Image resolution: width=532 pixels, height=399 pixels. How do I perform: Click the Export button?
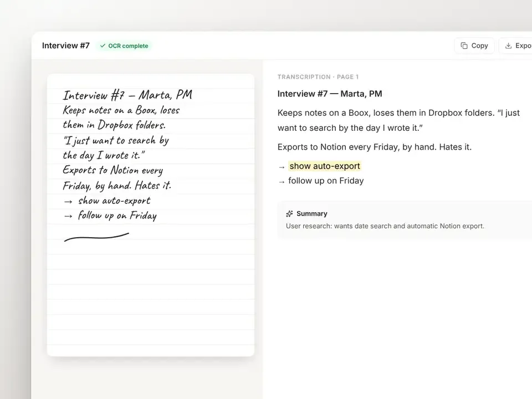[x=516, y=46]
